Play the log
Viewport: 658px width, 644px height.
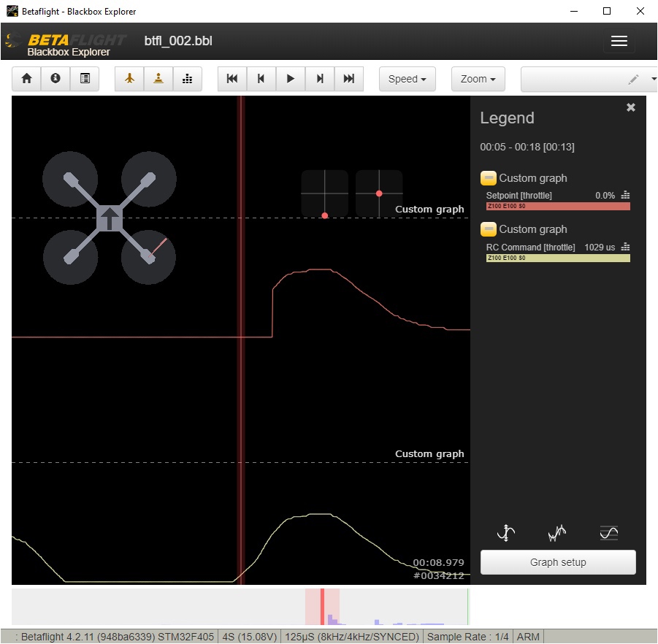coord(291,79)
